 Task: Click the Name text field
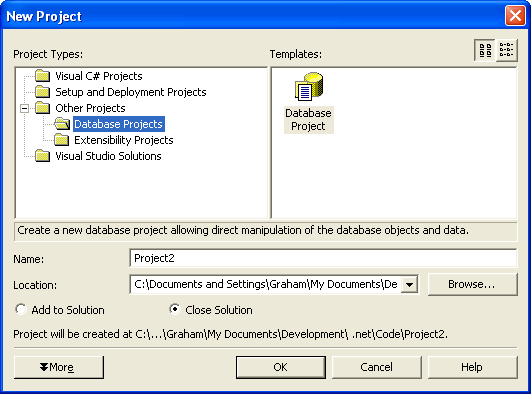(323, 258)
